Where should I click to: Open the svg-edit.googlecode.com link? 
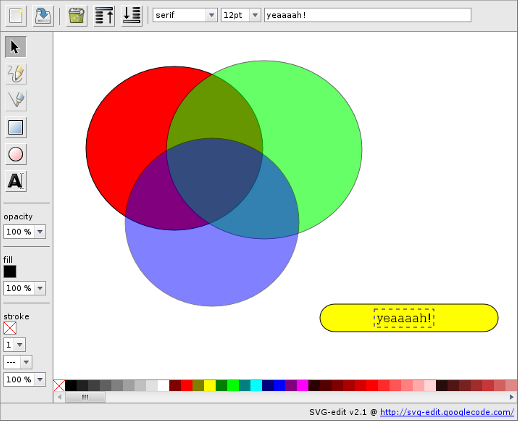coord(447,412)
